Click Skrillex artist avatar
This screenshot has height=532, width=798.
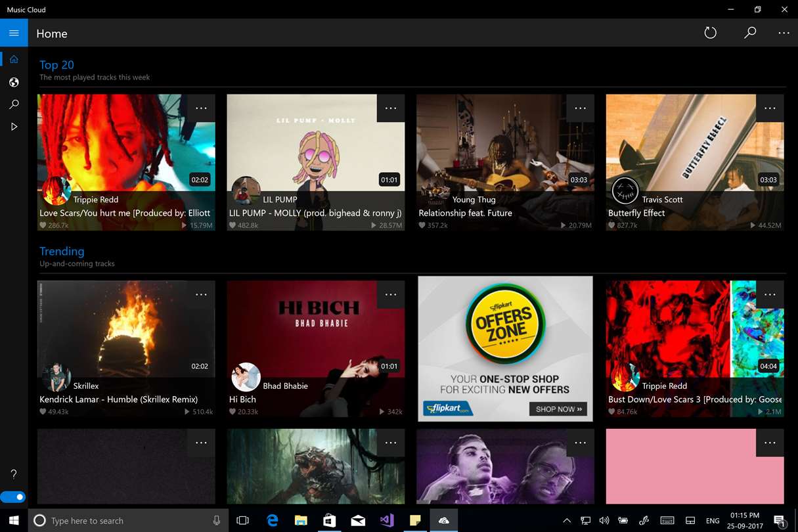56,378
